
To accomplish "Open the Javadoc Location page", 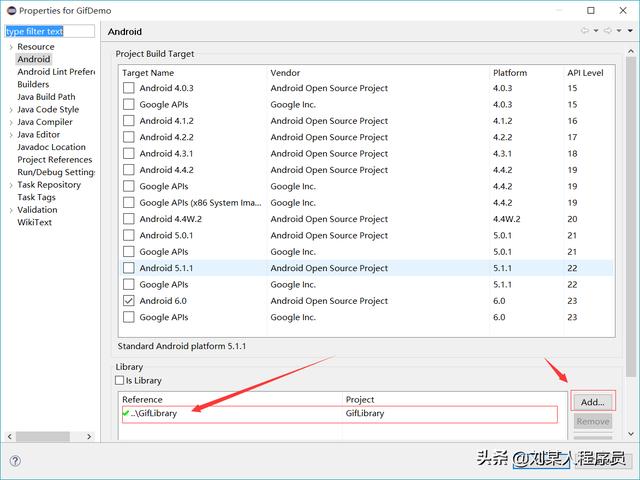I will (x=51, y=147).
